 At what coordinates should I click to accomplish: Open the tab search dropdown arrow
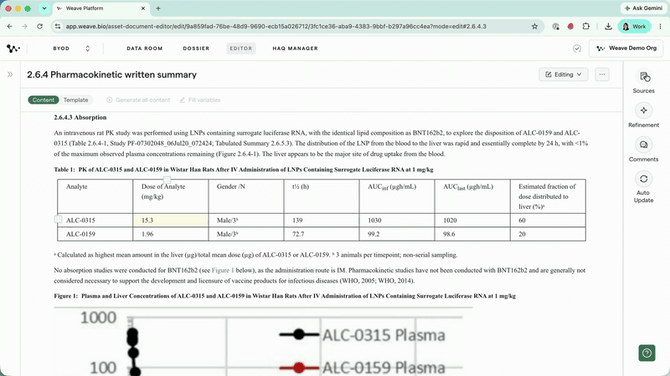pos(44,8)
